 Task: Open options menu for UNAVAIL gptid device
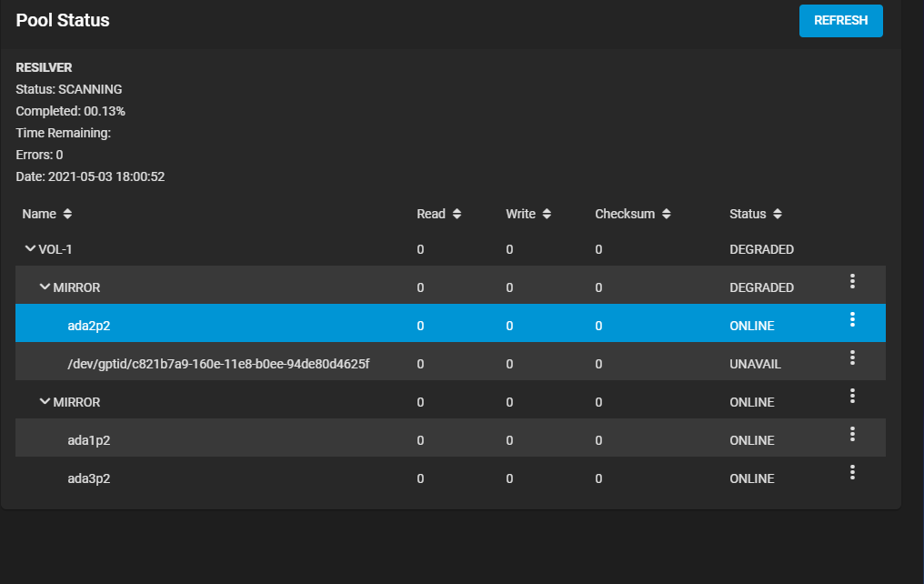click(x=852, y=357)
